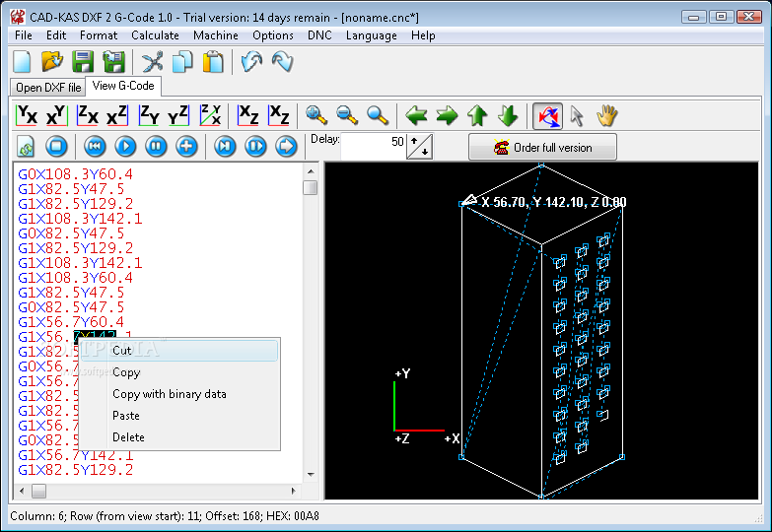
Task: Select the first XY plane view icon
Action: coord(27,115)
